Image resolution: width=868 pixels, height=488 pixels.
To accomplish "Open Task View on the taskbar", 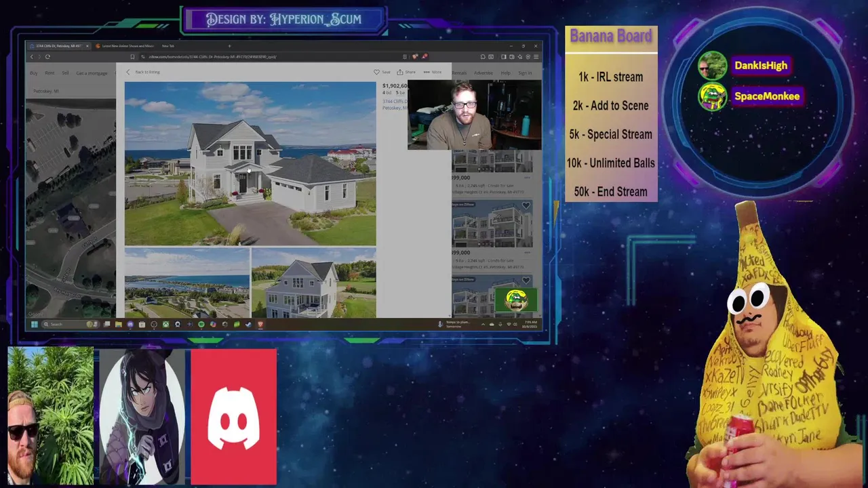I will tap(106, 324).
